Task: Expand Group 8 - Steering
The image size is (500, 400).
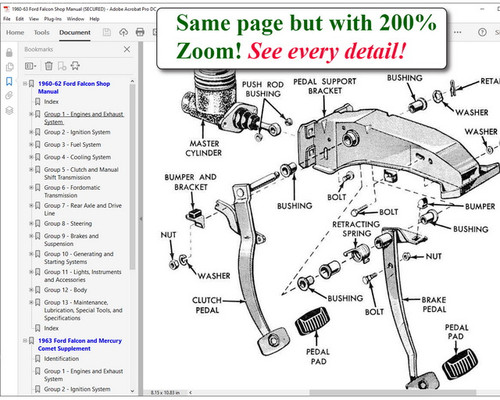Action: [x=31, y=223]
